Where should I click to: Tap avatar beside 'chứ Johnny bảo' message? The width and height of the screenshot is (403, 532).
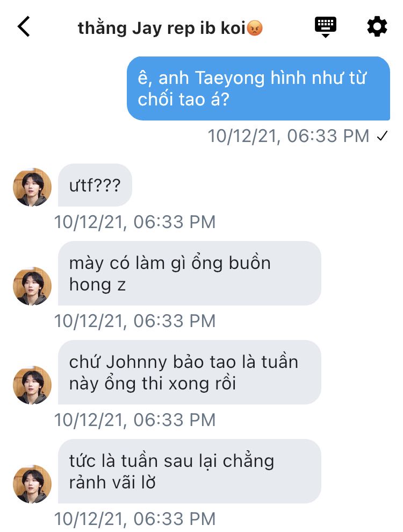coord(32,385)
